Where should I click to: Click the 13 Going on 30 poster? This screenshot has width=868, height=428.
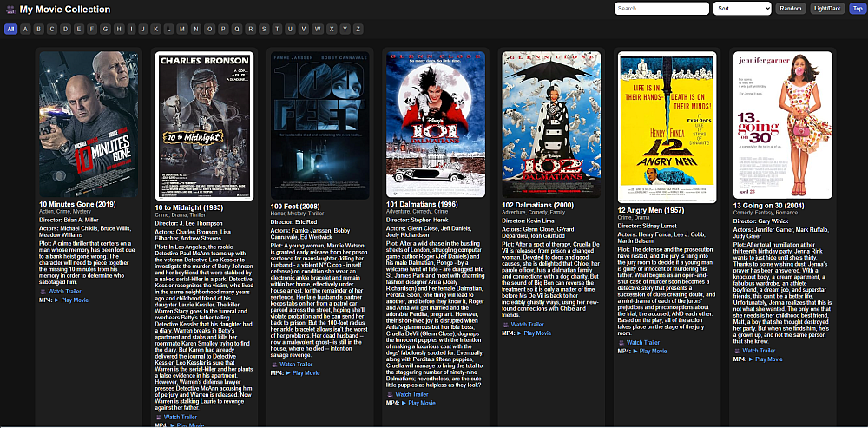783,125
